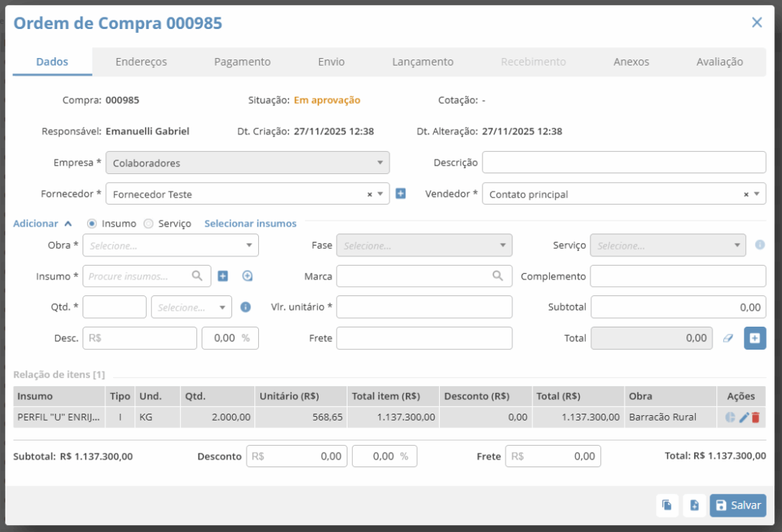Screen dimensions: 782x532
Task: Click the eraser icon to clear item fields
Action: click(728, 338)
